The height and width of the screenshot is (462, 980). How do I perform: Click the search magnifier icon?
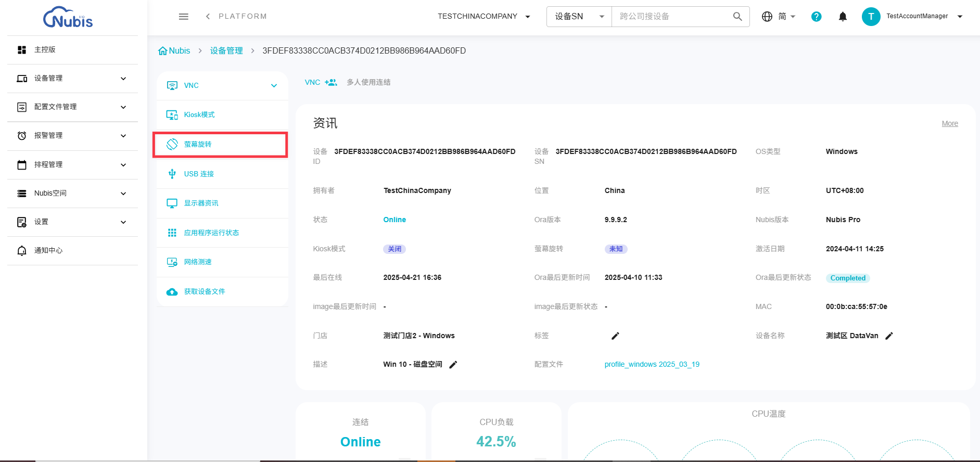point(737,17)
